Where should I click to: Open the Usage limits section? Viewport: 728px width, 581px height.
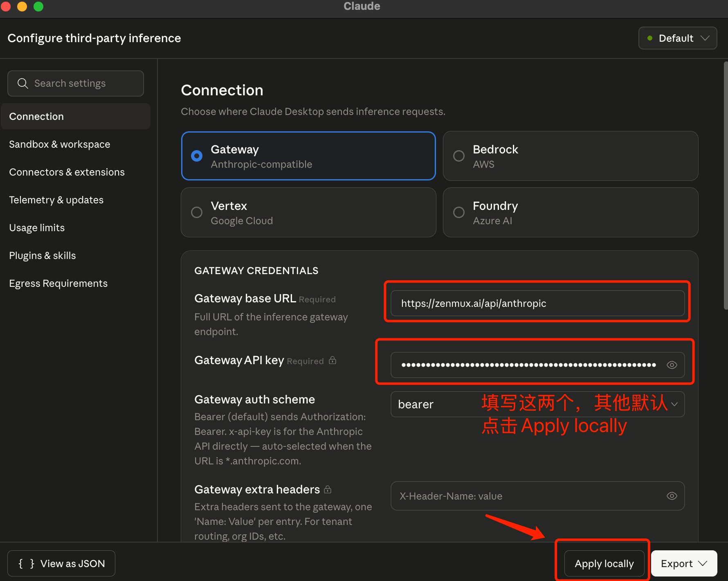coord(76,227)
